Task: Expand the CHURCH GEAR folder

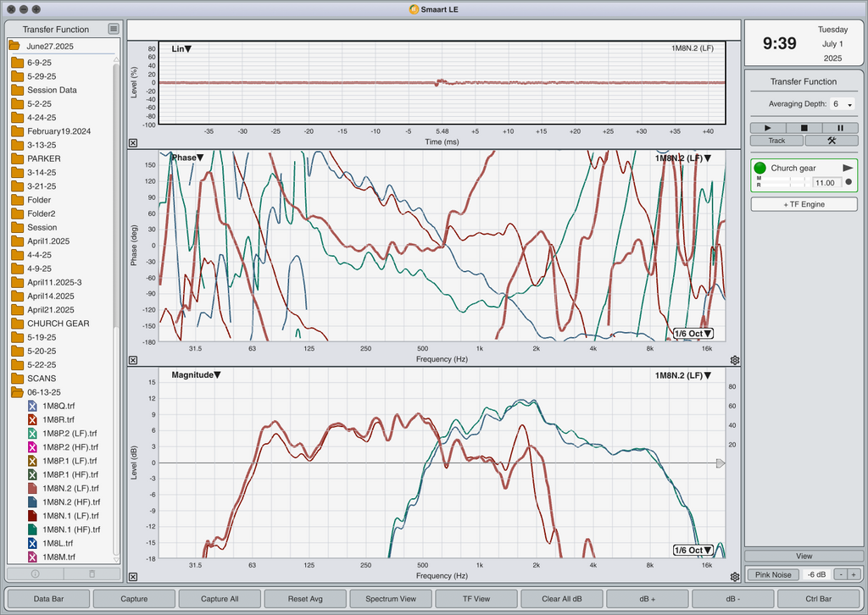Action: click(x=18, y=324)
